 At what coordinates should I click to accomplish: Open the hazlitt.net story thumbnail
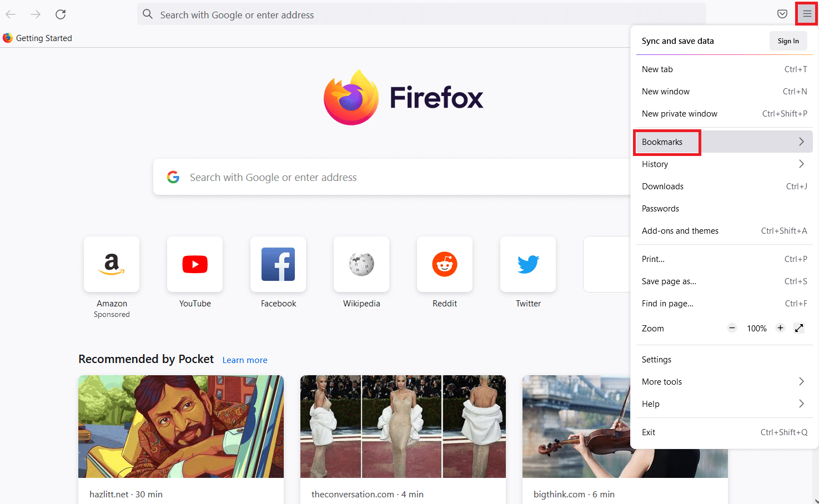(x=181, y=426)
